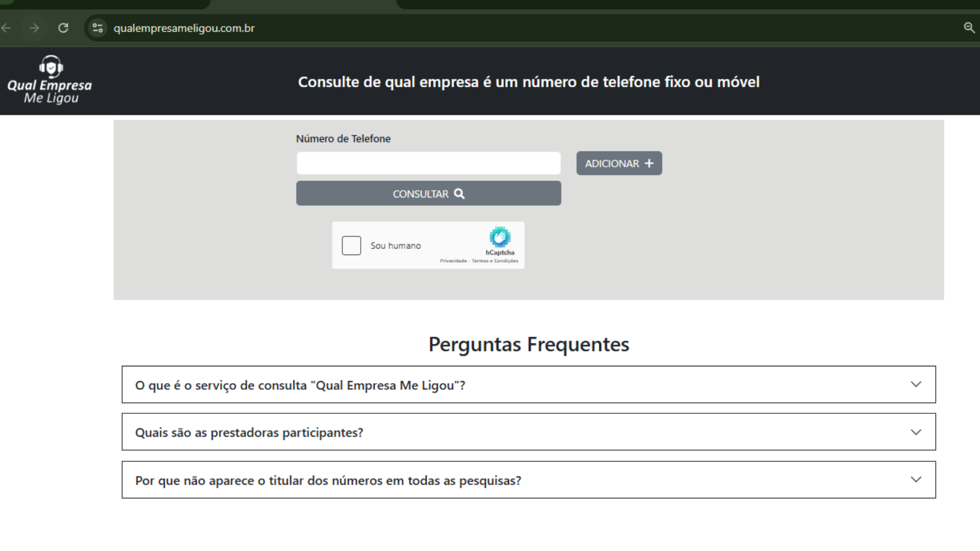Screen dimensions: 980x551
Task: Reload the page with the refresh icon
Action: 63,28
